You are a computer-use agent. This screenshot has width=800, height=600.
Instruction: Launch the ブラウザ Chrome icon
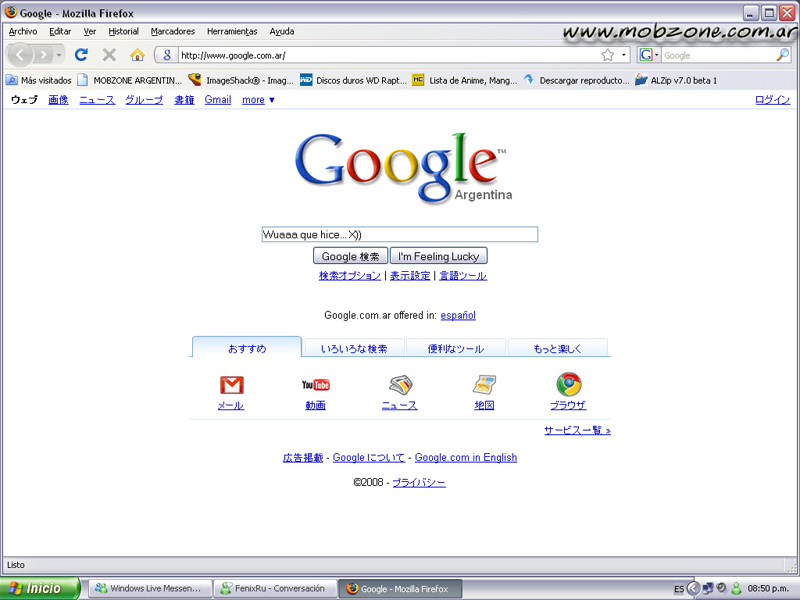tap(568, 385)
